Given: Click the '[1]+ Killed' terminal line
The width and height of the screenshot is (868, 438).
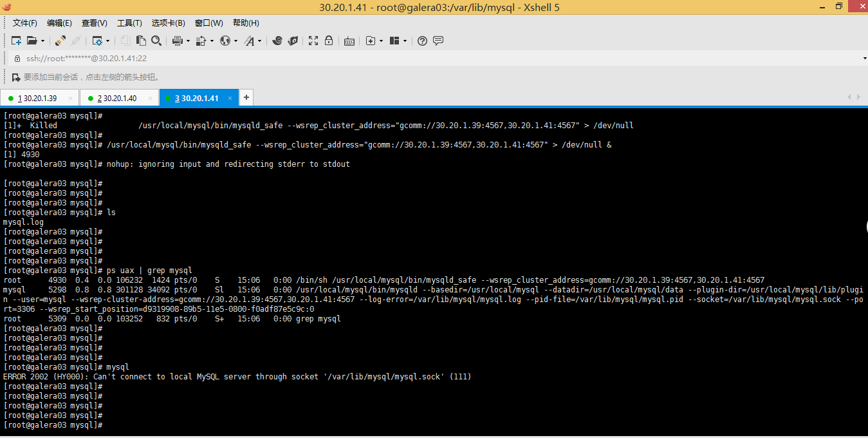Looking at the screenshot, I should pyautogui.click(x=319, y=126).
